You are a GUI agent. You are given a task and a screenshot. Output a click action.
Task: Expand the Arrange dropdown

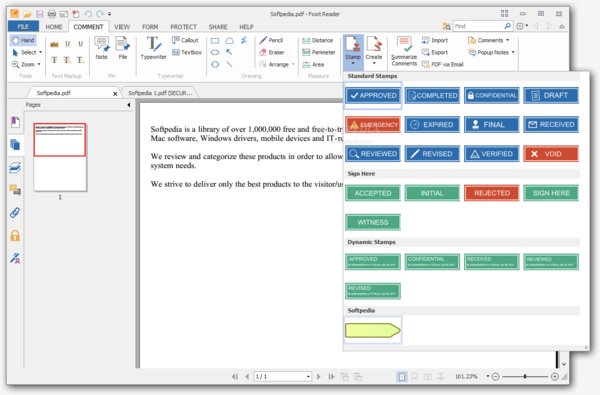293,65
